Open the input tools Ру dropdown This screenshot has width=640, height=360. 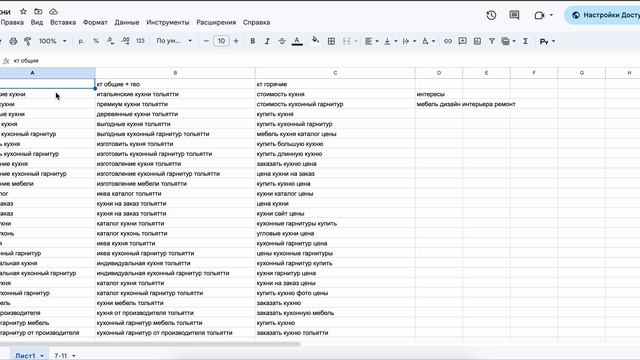click(x=547, y=41)
